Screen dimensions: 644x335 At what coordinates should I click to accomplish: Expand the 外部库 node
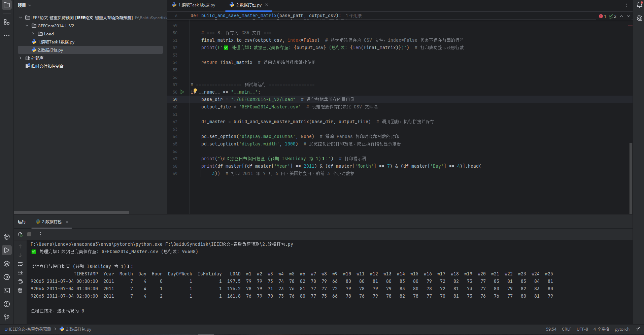click(x=21, y=58)
